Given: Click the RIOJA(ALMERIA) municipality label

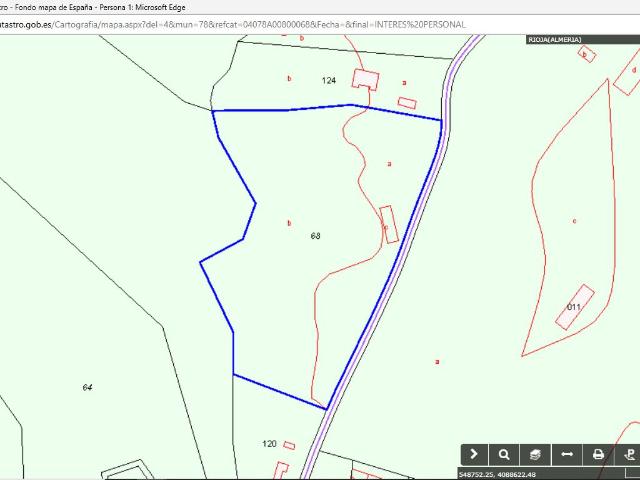Looking at the screenshot, I should 555,40.
